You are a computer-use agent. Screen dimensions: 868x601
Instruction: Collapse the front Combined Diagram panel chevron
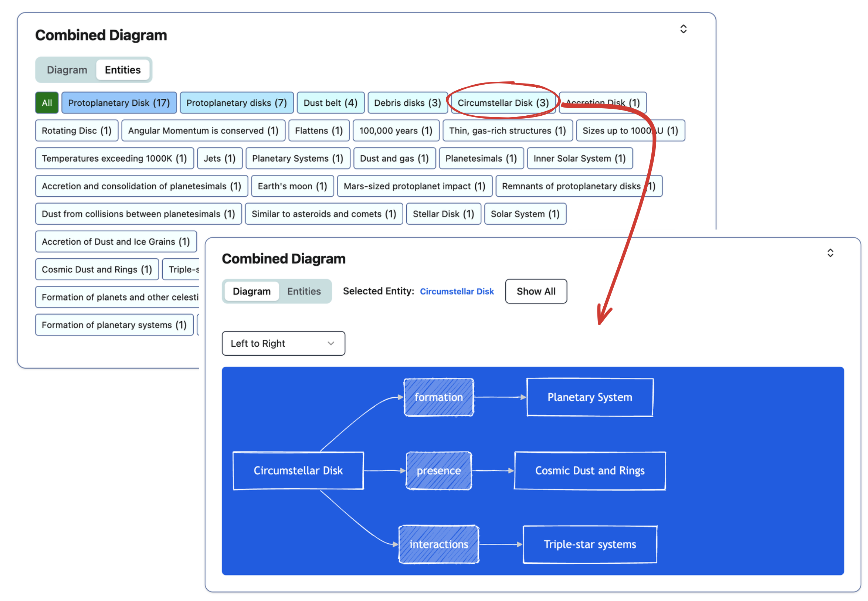click(x=830, y=253)
